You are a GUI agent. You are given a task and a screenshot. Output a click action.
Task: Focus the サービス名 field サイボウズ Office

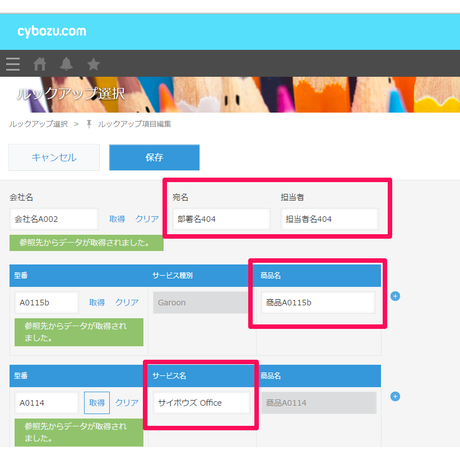coord(201,403)
